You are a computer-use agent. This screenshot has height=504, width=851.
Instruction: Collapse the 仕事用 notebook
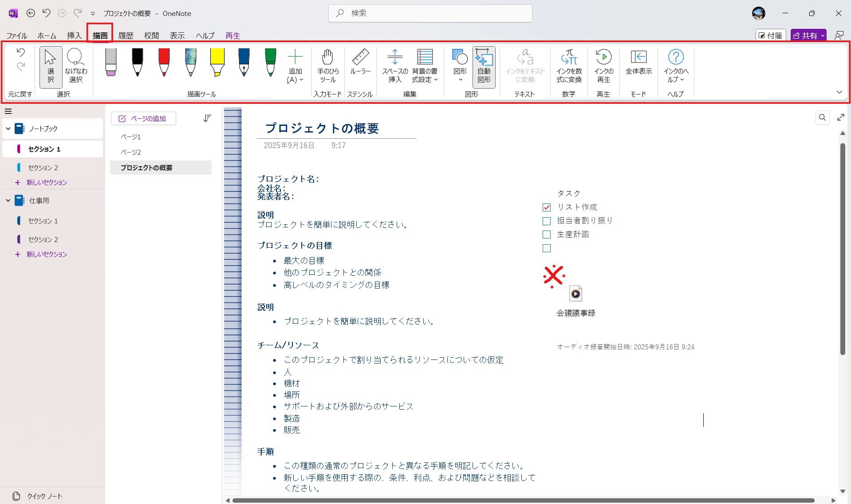(8, 200)
